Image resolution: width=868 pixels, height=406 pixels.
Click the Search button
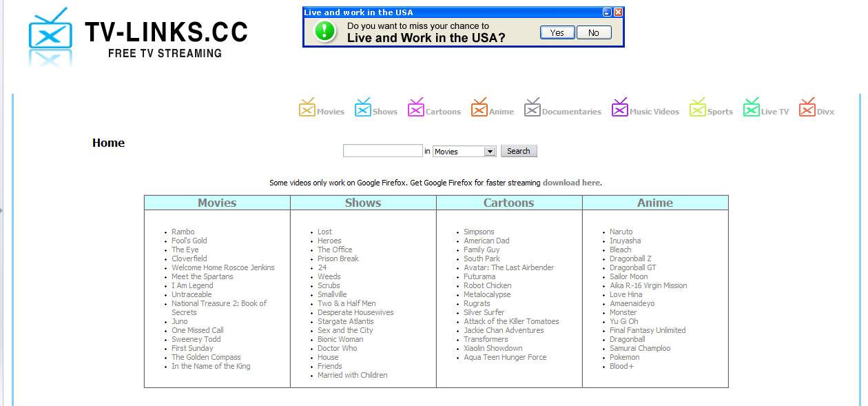519,151
